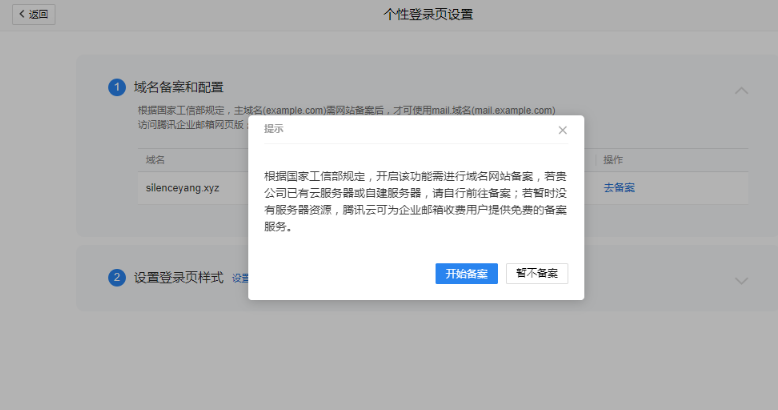Viewport: 778px width, 410px height.
Task: Collapse the 域名备案和配置 section chevron
Action: [x=741, y=90]
